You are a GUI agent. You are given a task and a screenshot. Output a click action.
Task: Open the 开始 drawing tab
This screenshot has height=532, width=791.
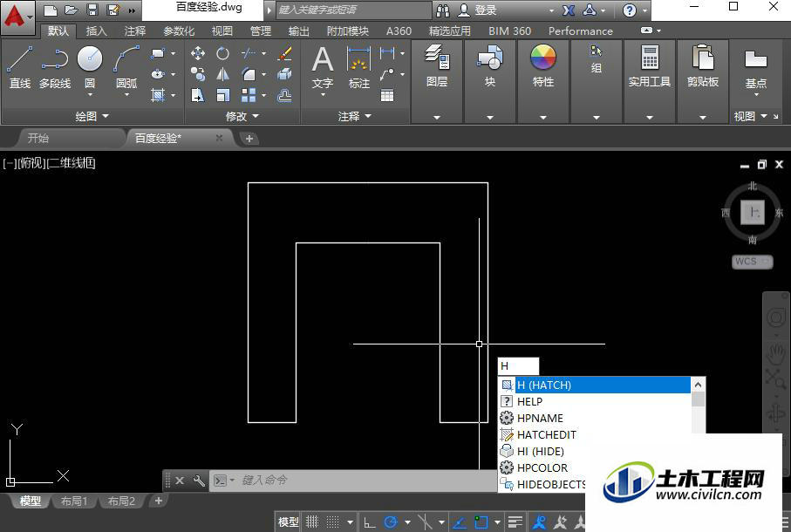pyautogui.click(x=38, y=138)
